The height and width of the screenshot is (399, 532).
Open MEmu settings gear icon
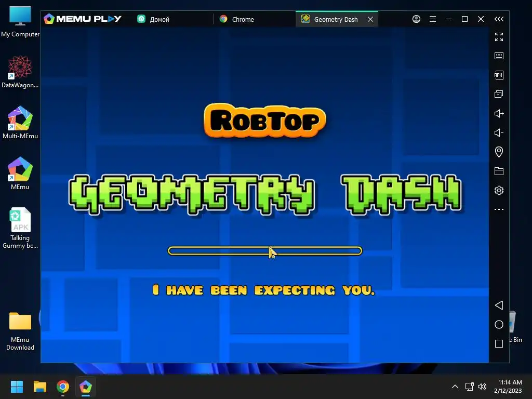(499, 190)
